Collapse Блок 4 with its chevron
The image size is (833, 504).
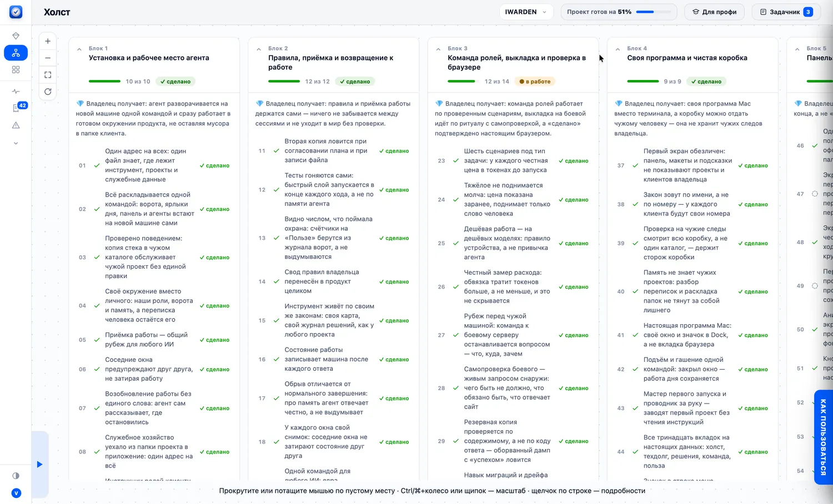[618, 49]
